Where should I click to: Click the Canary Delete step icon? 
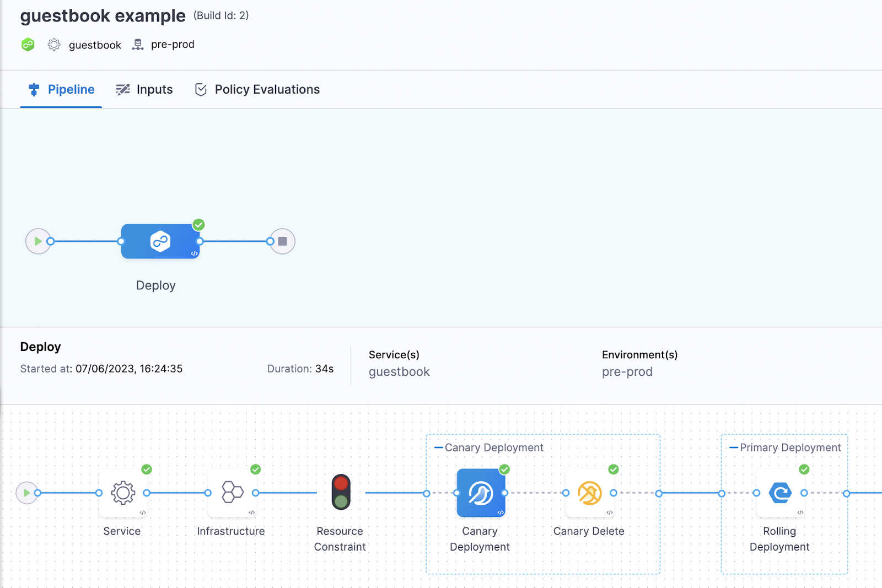click(x=589, y=493)
